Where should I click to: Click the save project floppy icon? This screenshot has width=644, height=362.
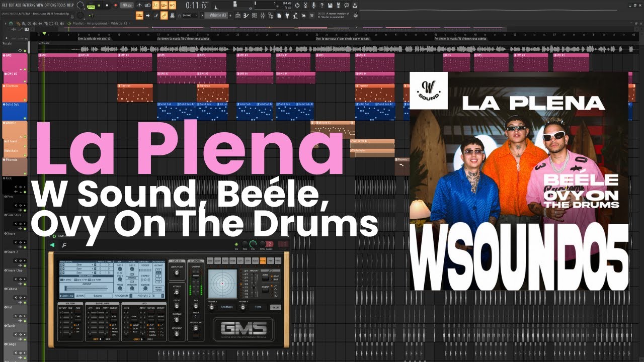330,5
